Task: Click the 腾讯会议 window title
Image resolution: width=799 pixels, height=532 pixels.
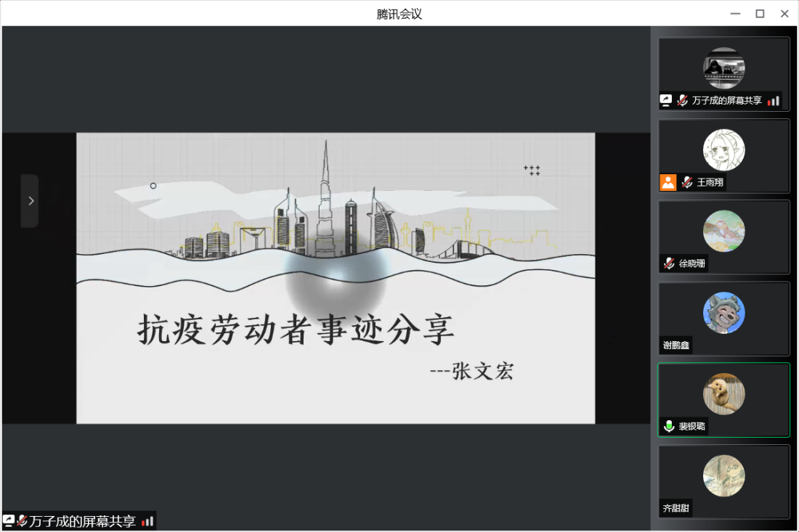Action: pyautogui.click(x=399, y=14)
